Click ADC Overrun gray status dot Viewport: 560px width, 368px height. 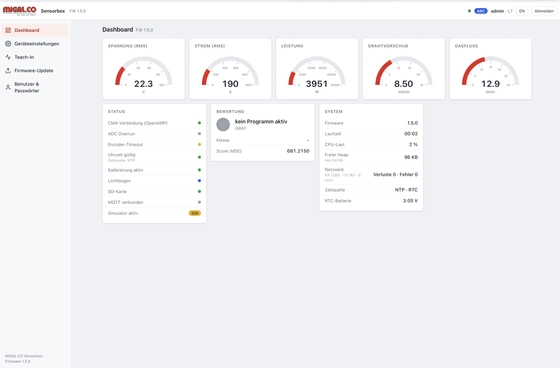pyautogui.click(x=199, y=134)
